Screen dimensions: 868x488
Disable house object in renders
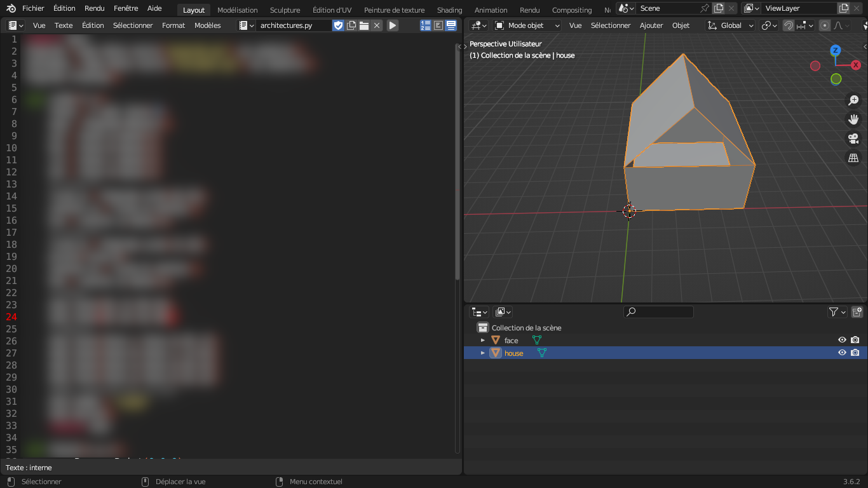pos(855,353)
